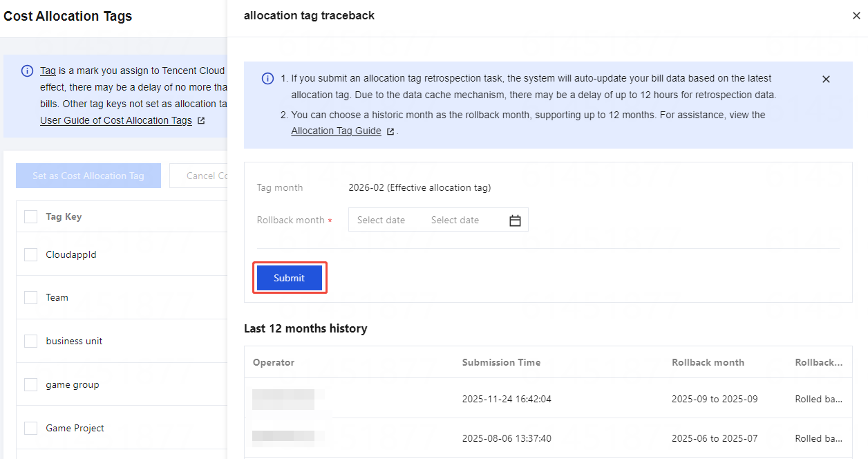Viewport: 868px width, 459px height.
Task: Open User Guide of Cost Allocation Tags
Action: (x=116, y=121)
